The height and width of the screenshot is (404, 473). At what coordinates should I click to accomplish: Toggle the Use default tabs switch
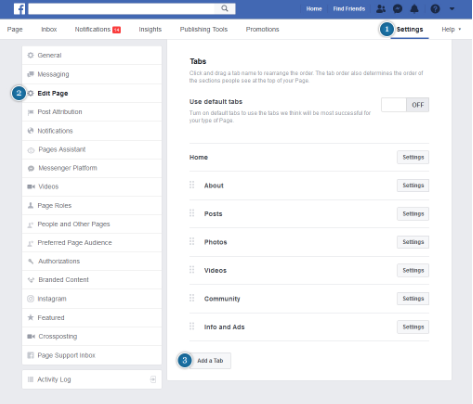[x=405, y=105]
